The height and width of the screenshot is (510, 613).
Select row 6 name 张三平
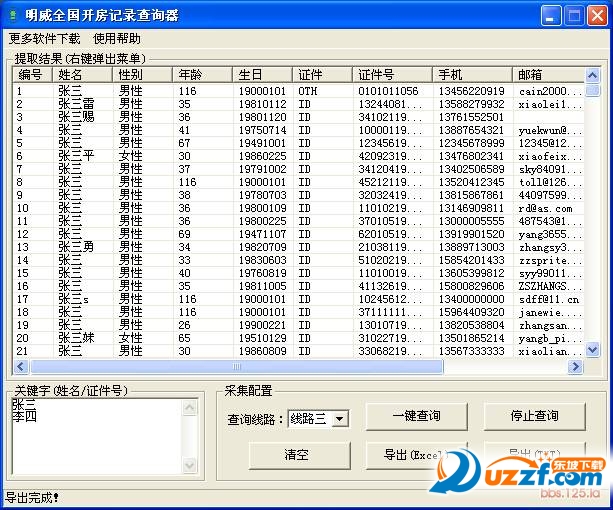tap(76, 156)
